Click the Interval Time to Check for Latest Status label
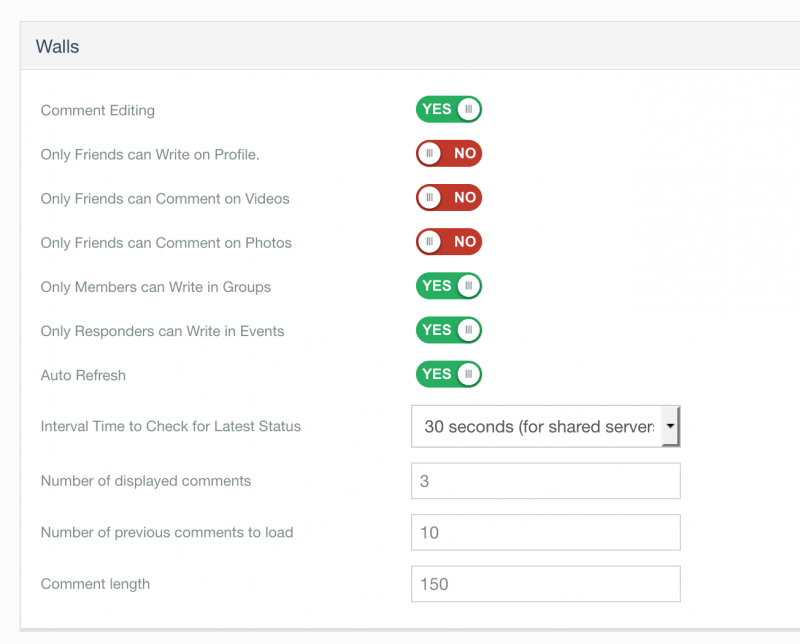Viewport: 800px width, 644px height. tap(171, 426)
